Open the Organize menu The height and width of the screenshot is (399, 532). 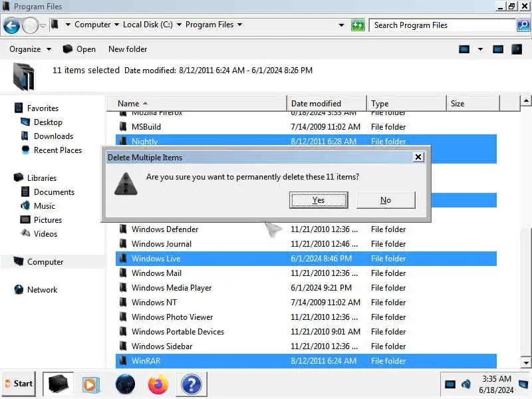30,49
